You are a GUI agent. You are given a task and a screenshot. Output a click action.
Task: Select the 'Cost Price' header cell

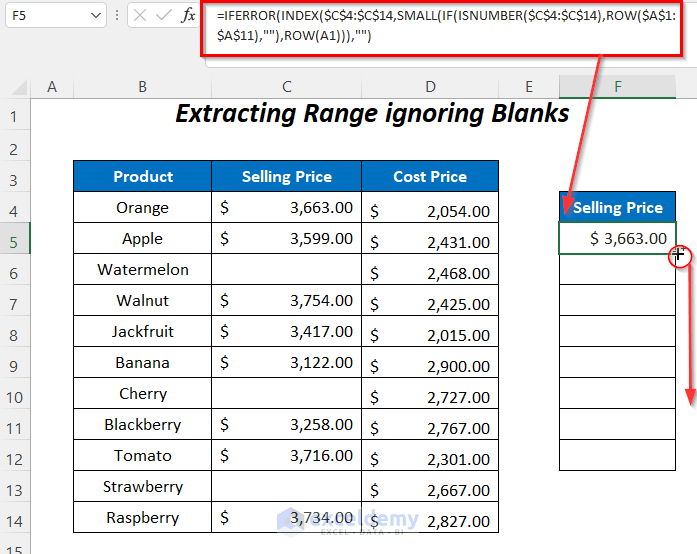[x=430, y=177]
